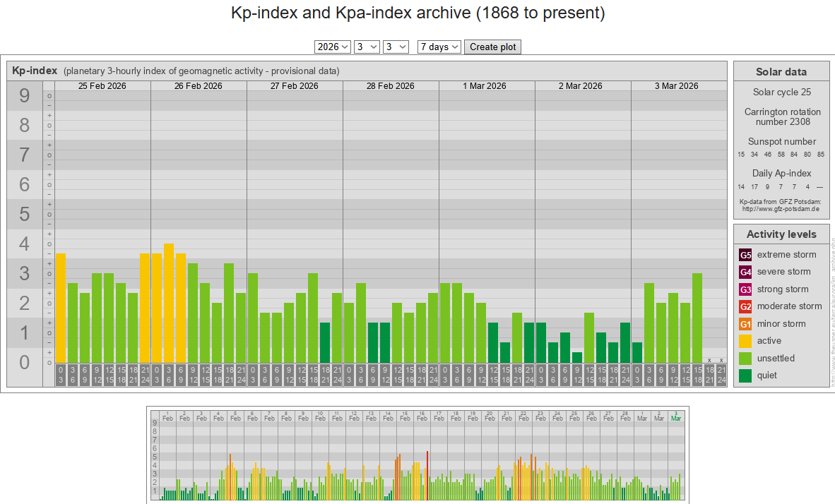
Task: Click the G1 minor storm icon
Action: click(x=745, y=324)
